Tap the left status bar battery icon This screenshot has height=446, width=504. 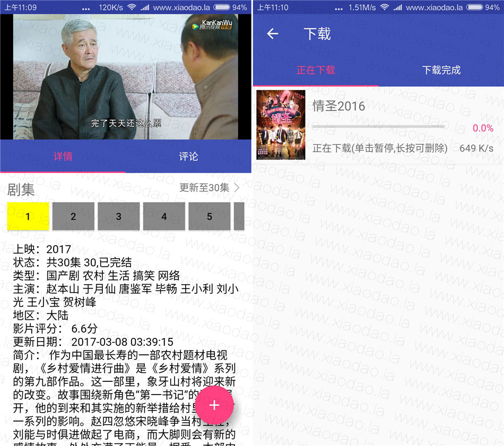pyautogui.click(x=222, y=7)
